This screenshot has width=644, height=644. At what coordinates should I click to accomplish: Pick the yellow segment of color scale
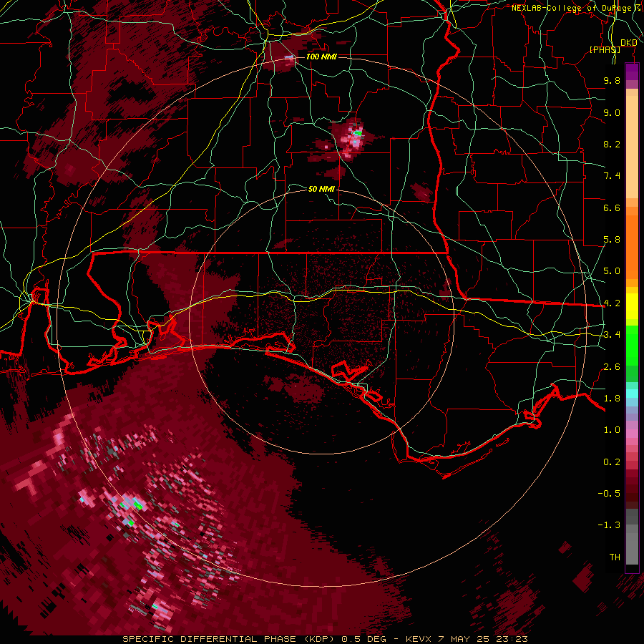tap(632, 306)
